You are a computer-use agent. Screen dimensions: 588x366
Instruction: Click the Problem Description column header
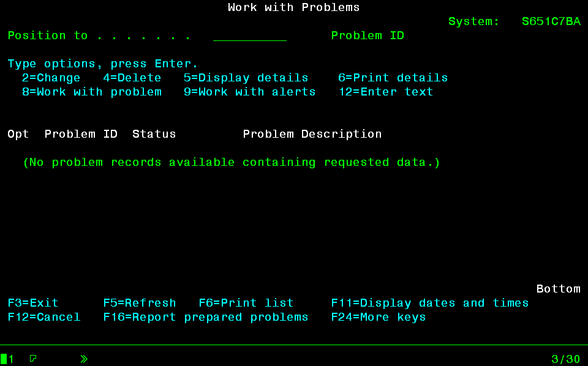(312, 134)
